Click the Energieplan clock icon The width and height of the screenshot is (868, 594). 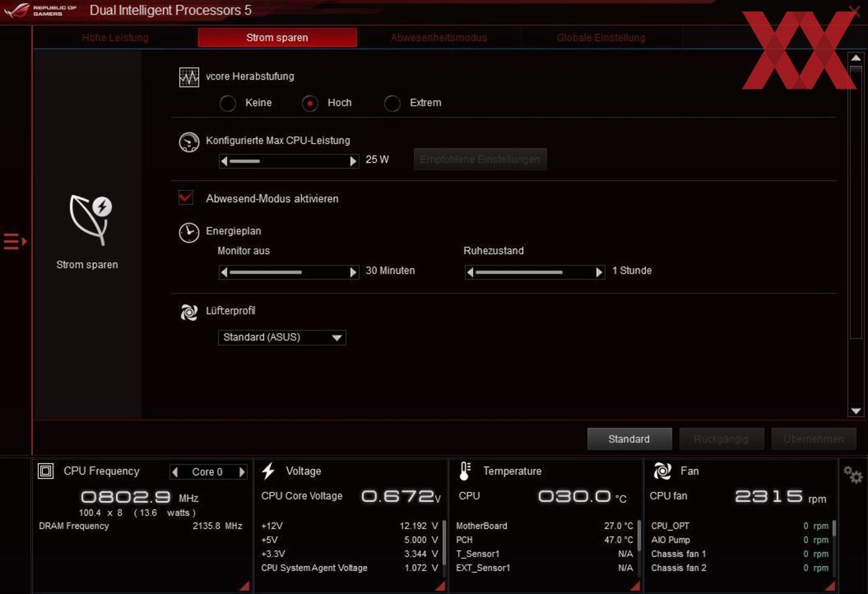point(189,232)
